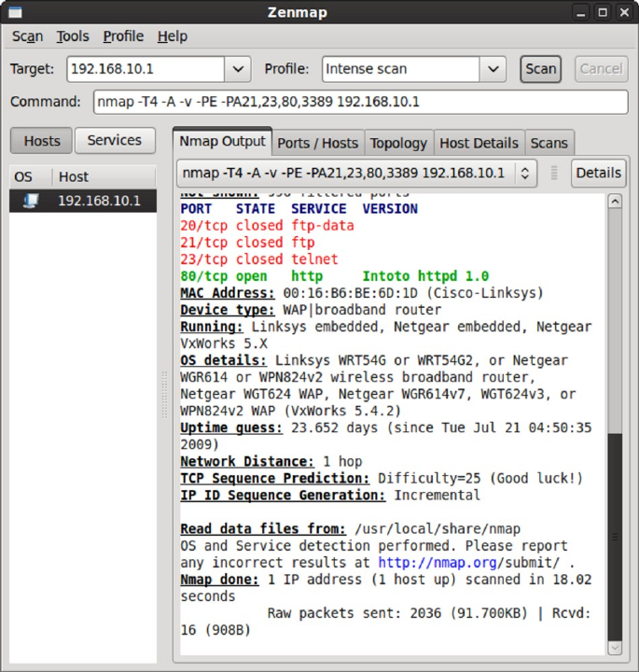Expand the Target dropdown arrow
The height and width of the screenshot is (672, 639).
coord(238,69)
